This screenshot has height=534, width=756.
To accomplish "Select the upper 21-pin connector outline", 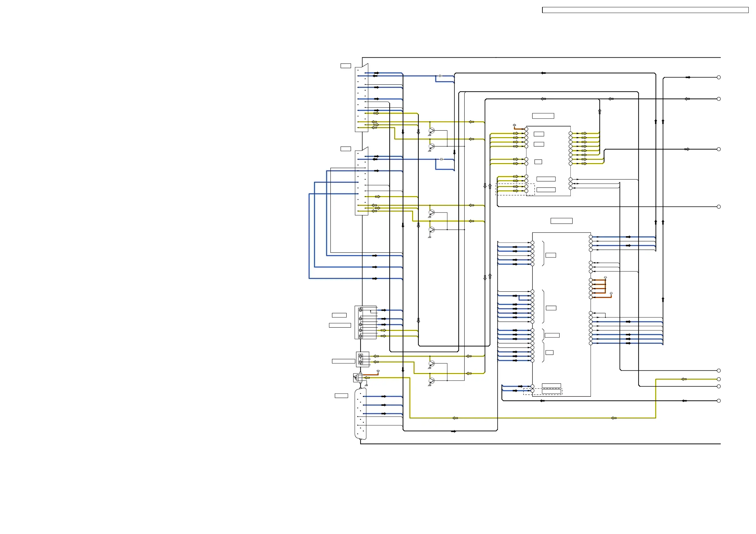I will [361, 98].
